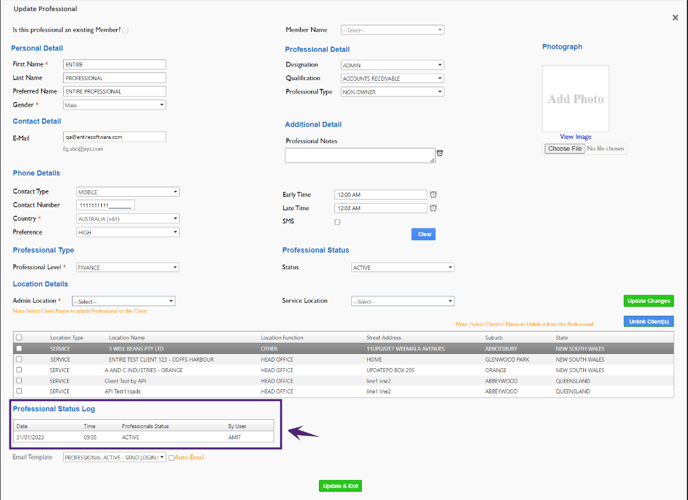Check the ENTIRE TEST CLIENT 123 row checkbox
Viewport: 688px width, 500px height.
[x=19, y=359]
